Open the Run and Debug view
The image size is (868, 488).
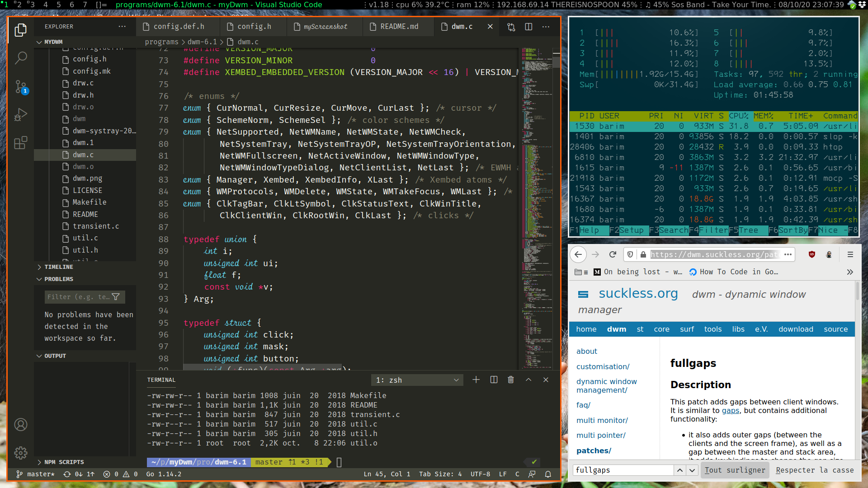pos(21,115)
